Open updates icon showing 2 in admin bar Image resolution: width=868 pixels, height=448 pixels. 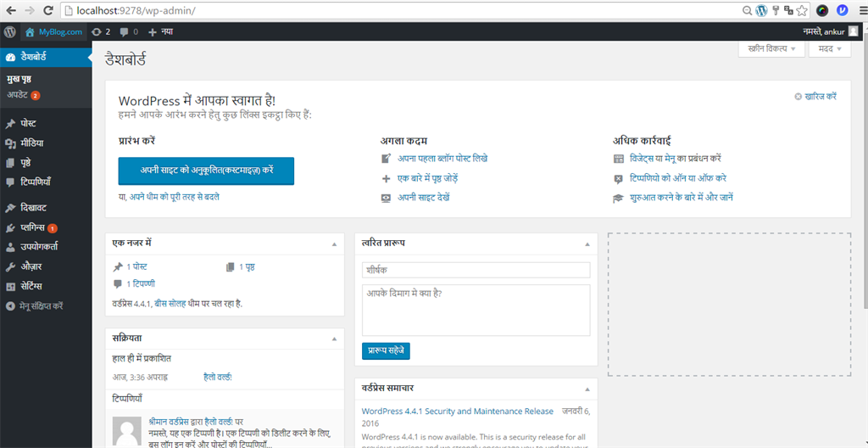tap(102, 32)
